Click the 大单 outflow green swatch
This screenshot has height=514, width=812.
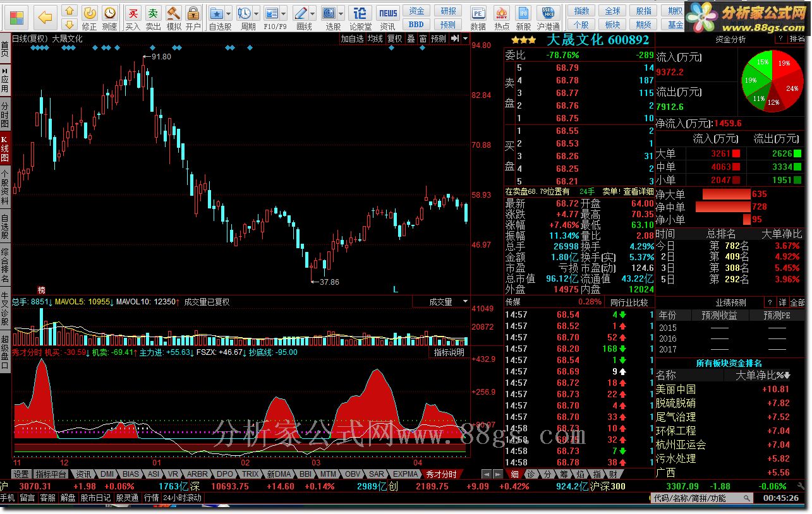pos(797,153)
